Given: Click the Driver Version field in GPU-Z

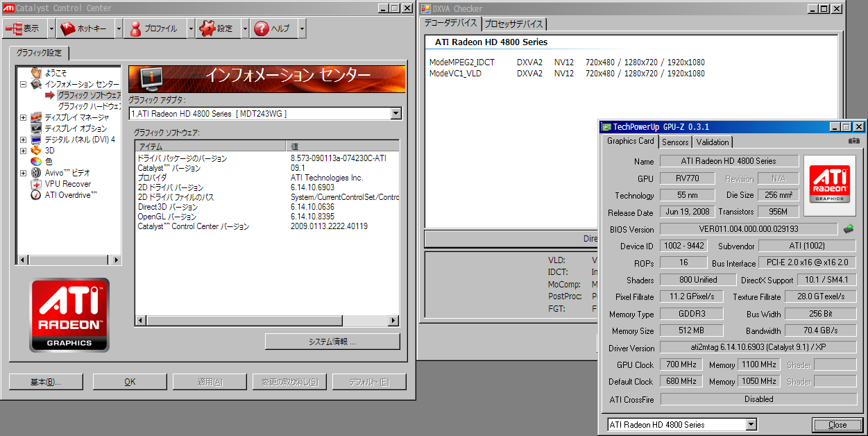Looking at the screenshot, I should point(758,348).
